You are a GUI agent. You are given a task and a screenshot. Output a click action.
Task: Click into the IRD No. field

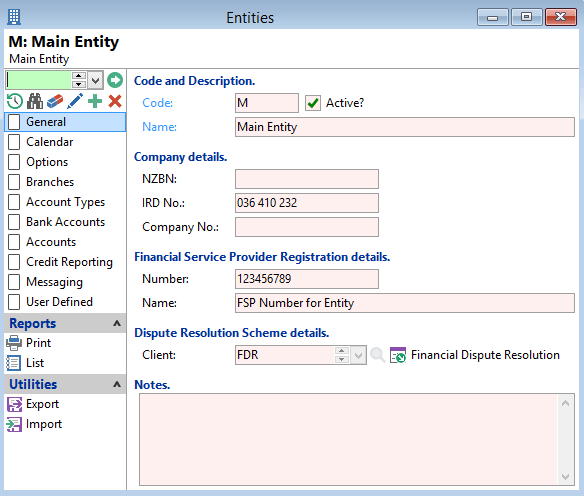coord(307,203)
